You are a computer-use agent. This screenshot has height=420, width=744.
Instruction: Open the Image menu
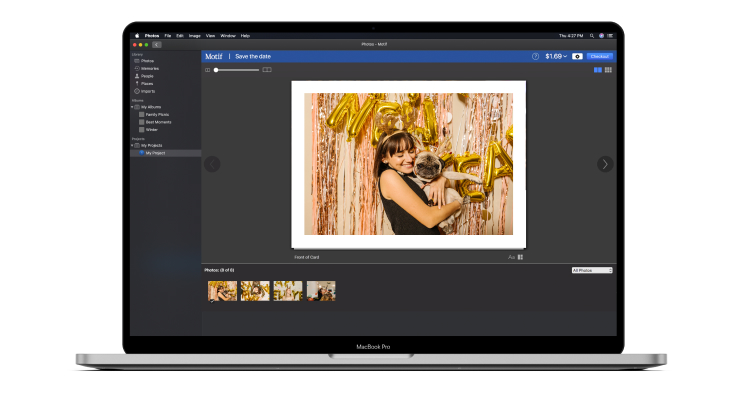pyautogui.click(x=194, y=35)
